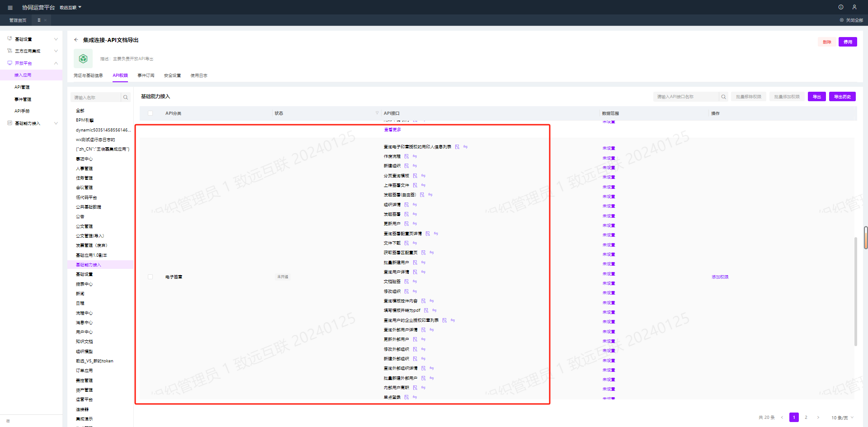Collapse the 开放平台 sidebar section
This screenshot has width=868, height=427.
point(56,63)
